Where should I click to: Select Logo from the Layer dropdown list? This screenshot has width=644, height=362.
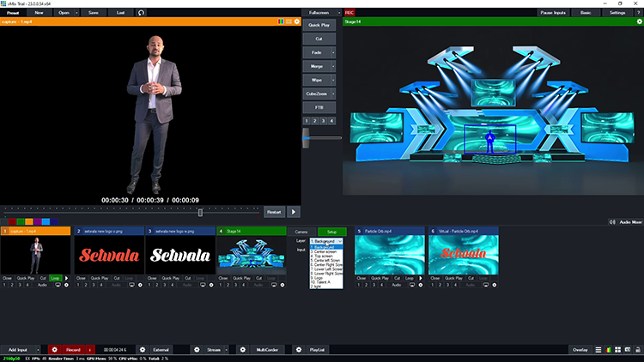(x=317, y=278)
